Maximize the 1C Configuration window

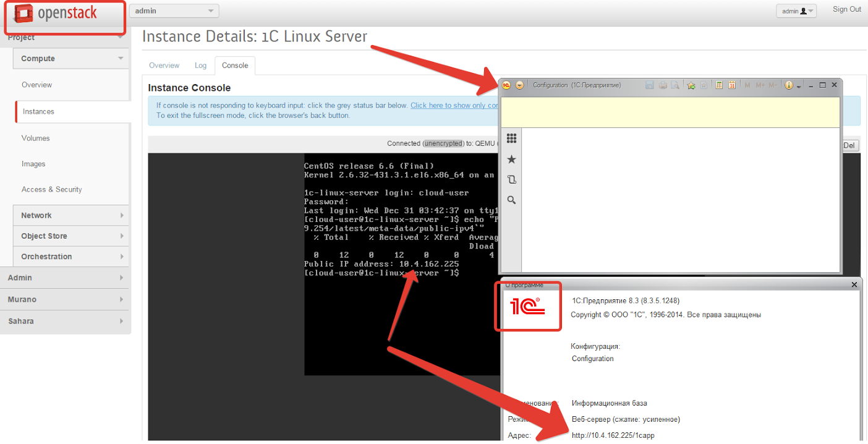pos(822,85)
